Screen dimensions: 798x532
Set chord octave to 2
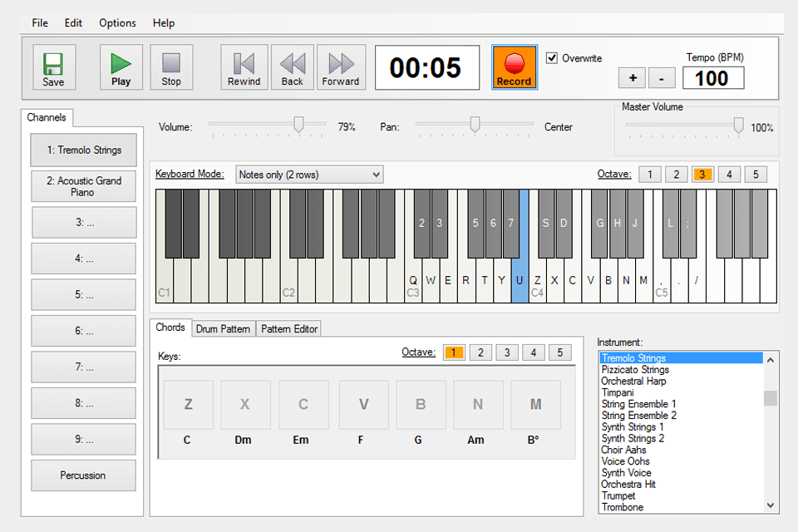[x=480, y=352]
